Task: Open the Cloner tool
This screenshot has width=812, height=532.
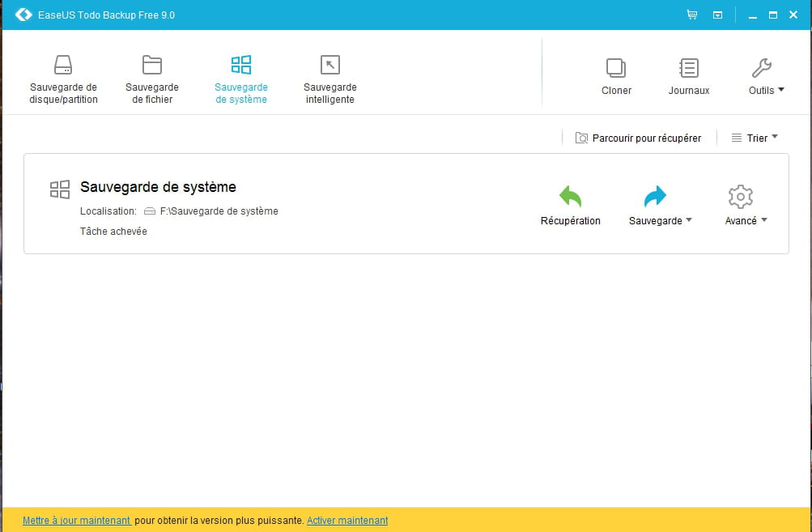Action: click(x=616, y=76)
